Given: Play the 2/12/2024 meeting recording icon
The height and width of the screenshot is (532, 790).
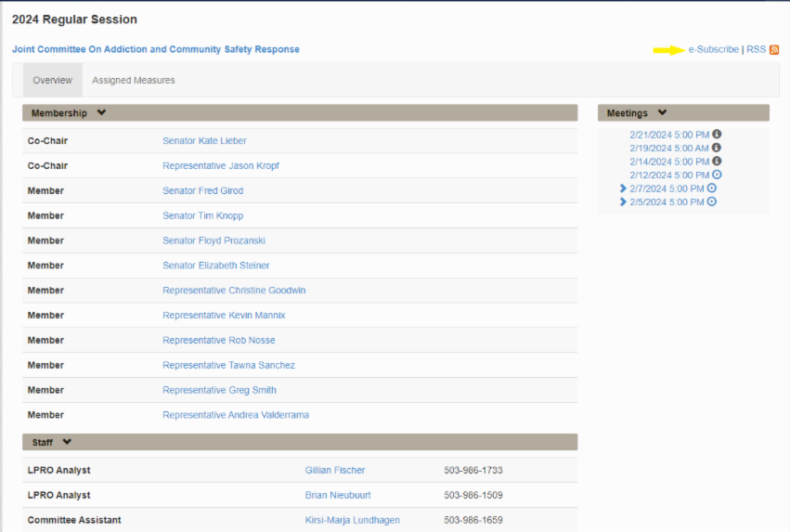Looking at the screenshot, I should (x=717, y=175).
